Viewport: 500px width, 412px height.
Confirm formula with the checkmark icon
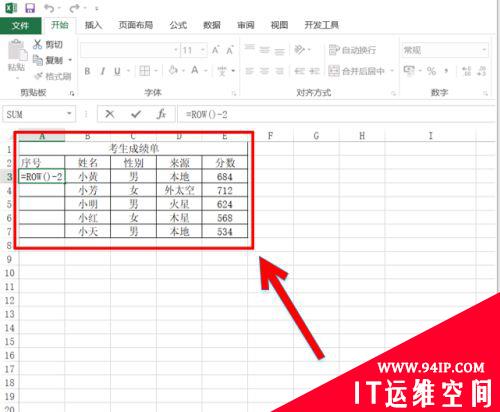(136, 114)
